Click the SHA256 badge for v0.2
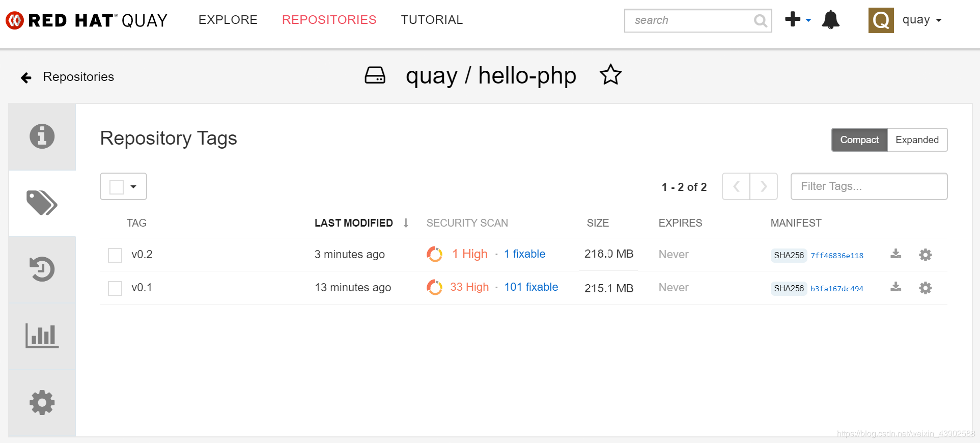Screen dimensions: 980x443 (789, 255)
